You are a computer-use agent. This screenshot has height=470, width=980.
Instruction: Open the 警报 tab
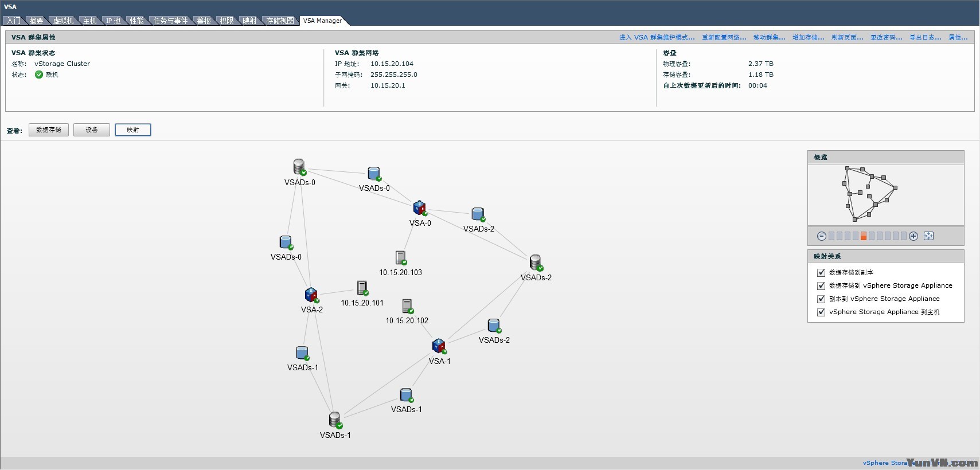pyautogui.click(x=204, y=21)
